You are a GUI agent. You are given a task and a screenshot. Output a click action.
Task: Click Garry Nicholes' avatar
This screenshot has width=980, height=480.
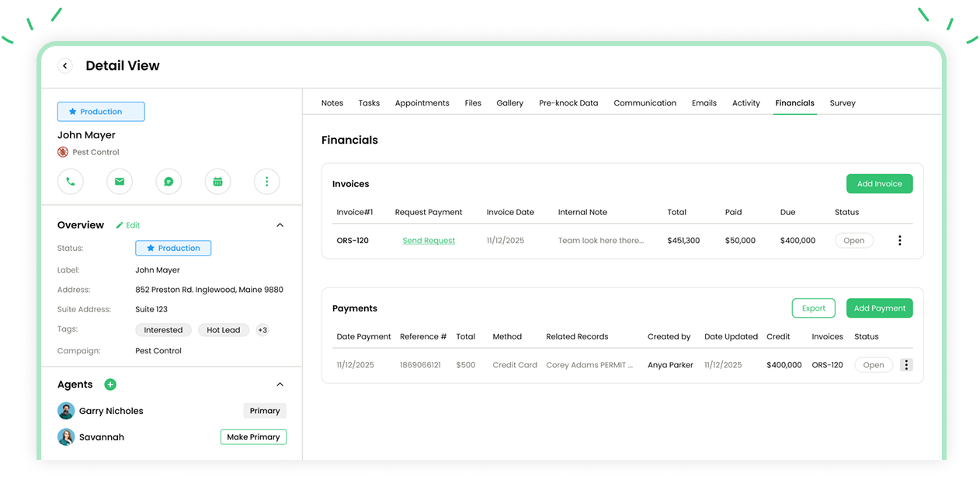66,411
